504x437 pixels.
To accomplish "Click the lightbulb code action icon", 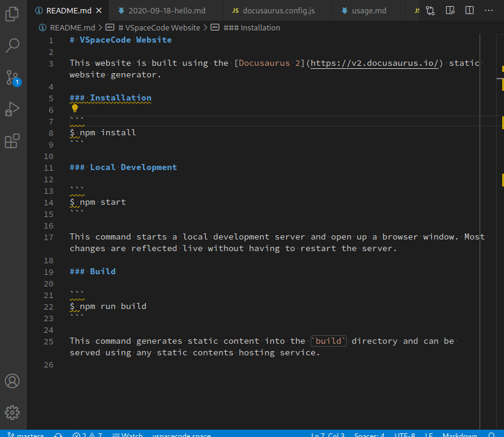I will (x=74, y=108).
